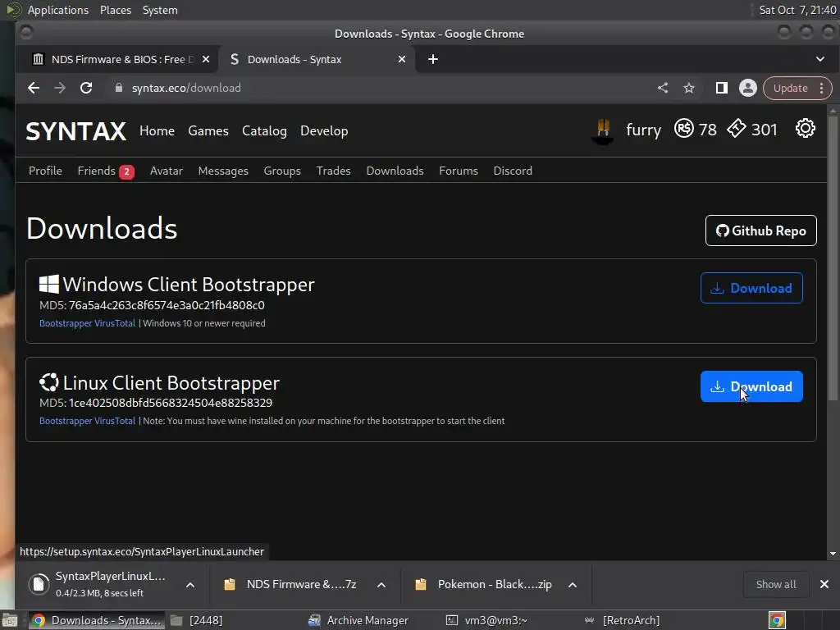840x630 pixels.
Task: Bookmark this page with the star icon
Action: pos(689,88)
